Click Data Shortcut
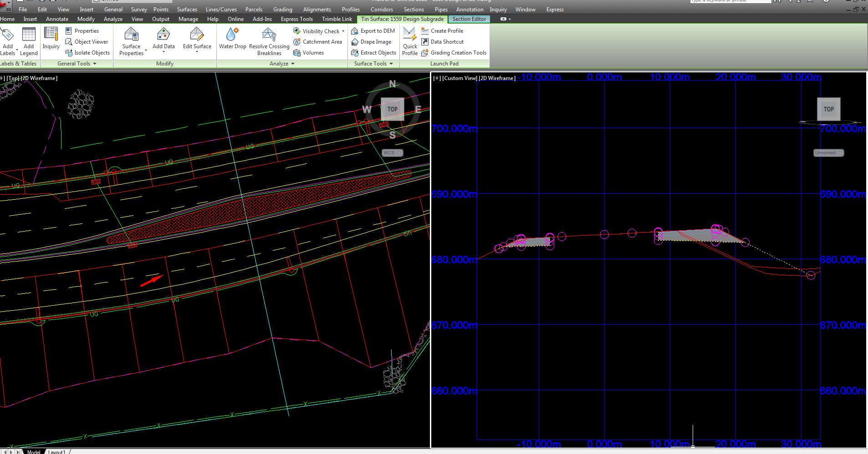The height and width of the screenshot is (454, 868). 442,42
